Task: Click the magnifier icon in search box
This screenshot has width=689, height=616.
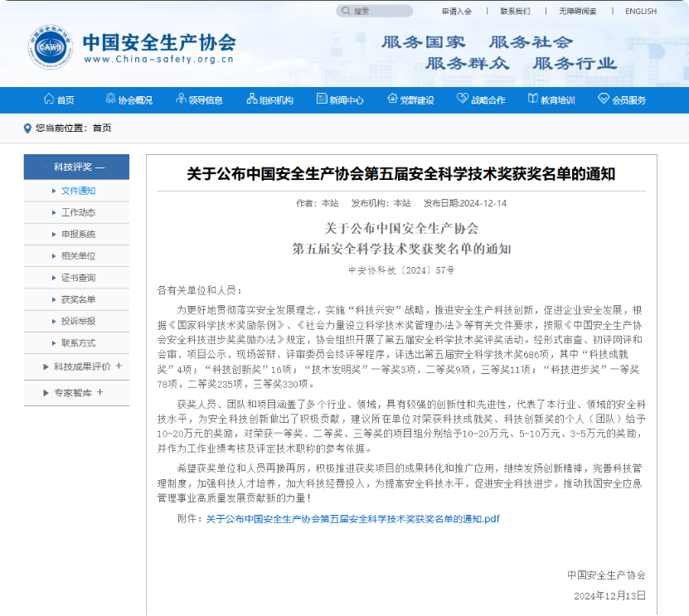Action: click(346, 12)
